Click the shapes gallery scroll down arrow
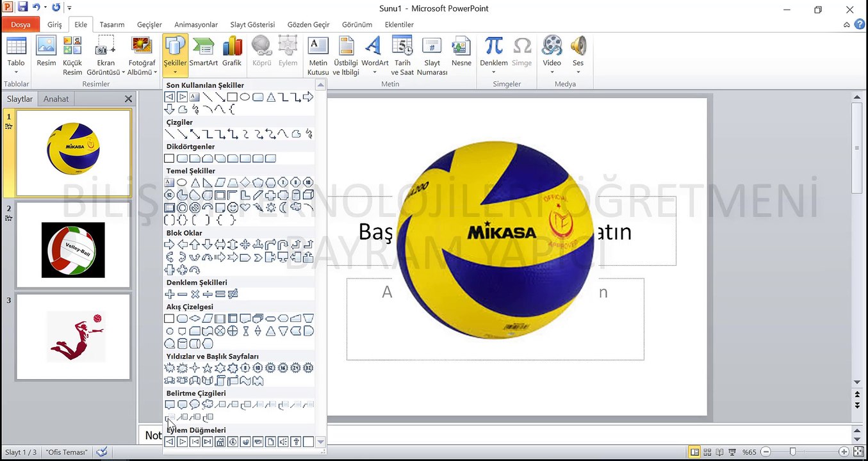868x461 pixels. [x=321, y=442]
